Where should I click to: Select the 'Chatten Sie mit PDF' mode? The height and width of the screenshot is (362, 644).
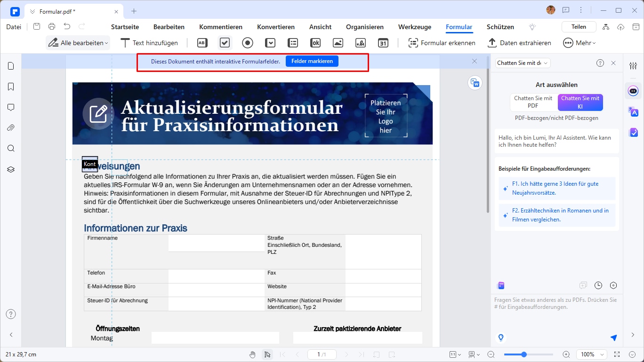pos(533,102)
